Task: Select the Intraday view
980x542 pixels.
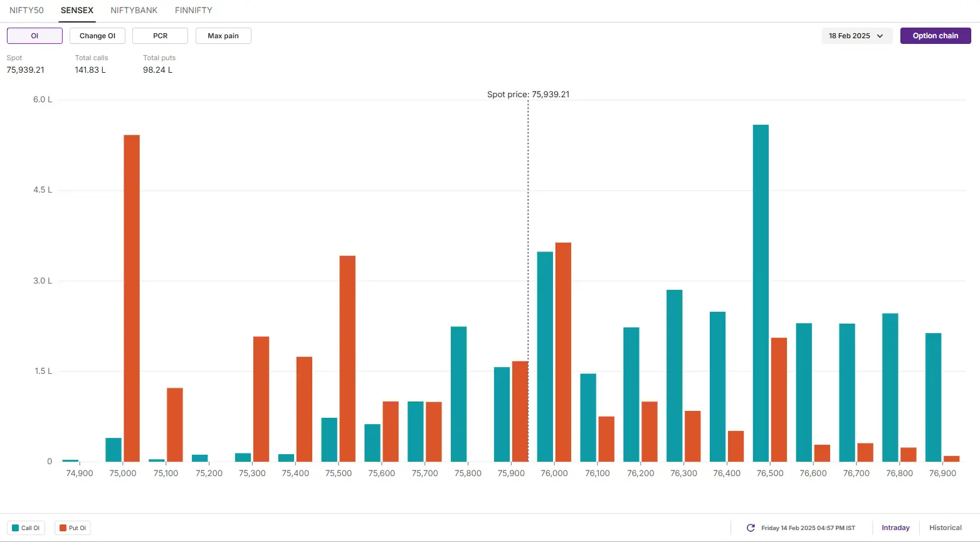Action: 895,528
